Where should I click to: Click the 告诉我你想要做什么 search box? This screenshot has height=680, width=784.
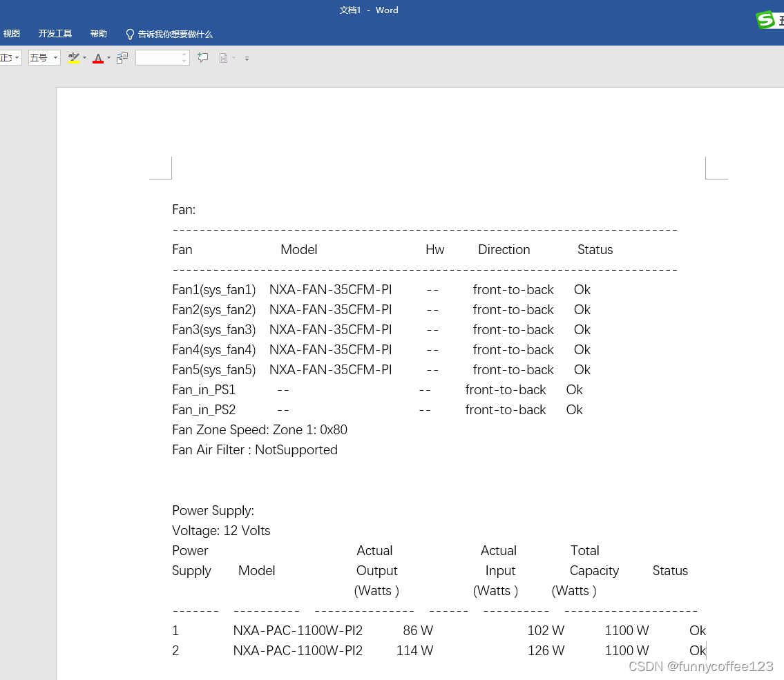[x=175, y=34]
